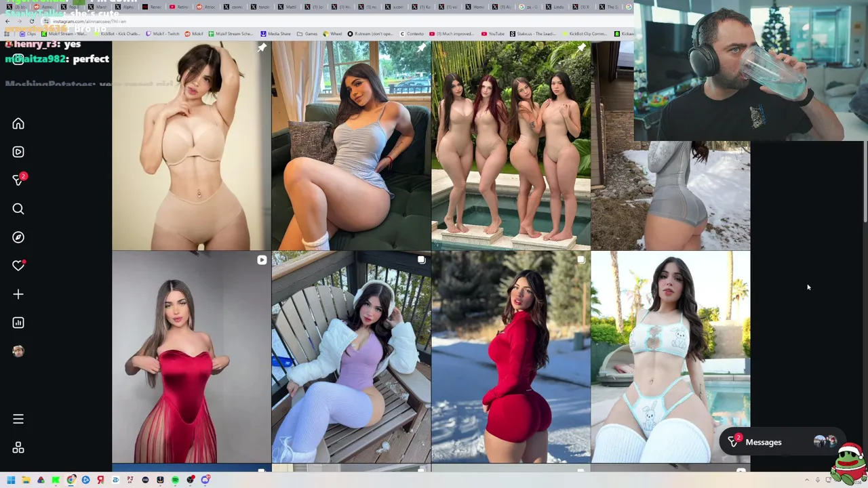This screenshot has width=868, height=488.
Task: Open the Reels icon in sidebar
Action: point(18,152)
